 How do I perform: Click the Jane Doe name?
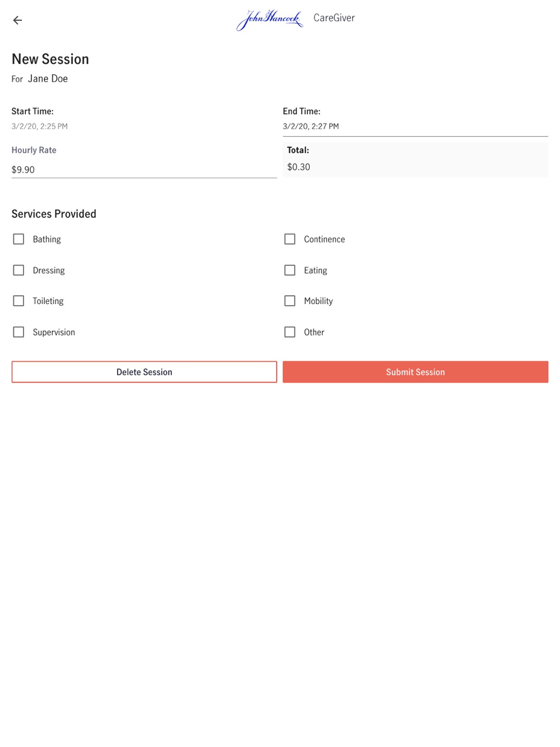(x=48, y=79)
